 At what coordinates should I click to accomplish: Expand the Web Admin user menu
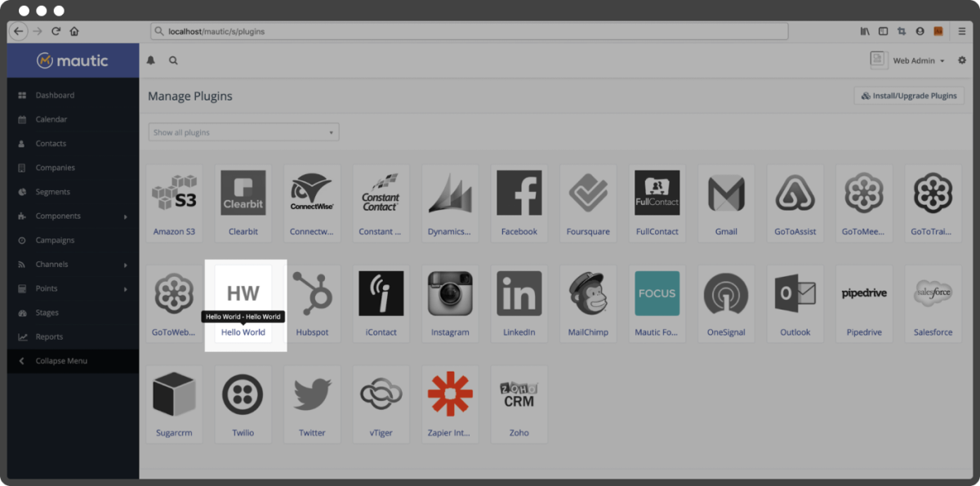[908, 60]
